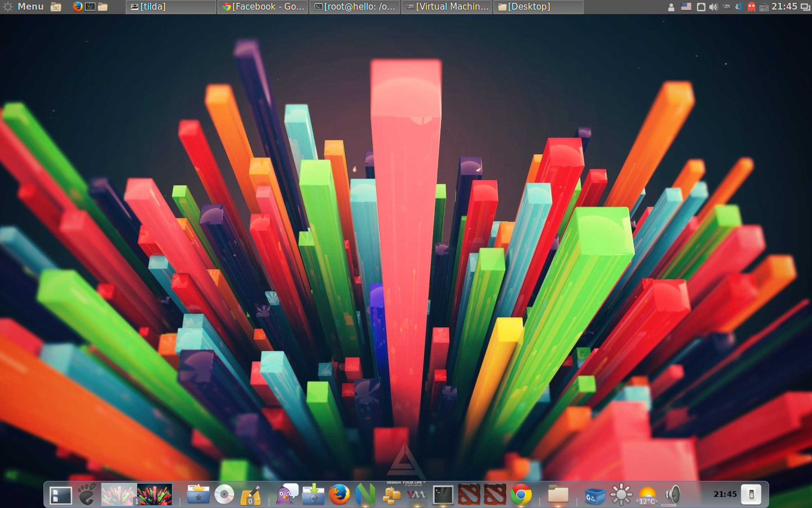Launch the second Dota 2 icon in dock

[x=495, y=494]
